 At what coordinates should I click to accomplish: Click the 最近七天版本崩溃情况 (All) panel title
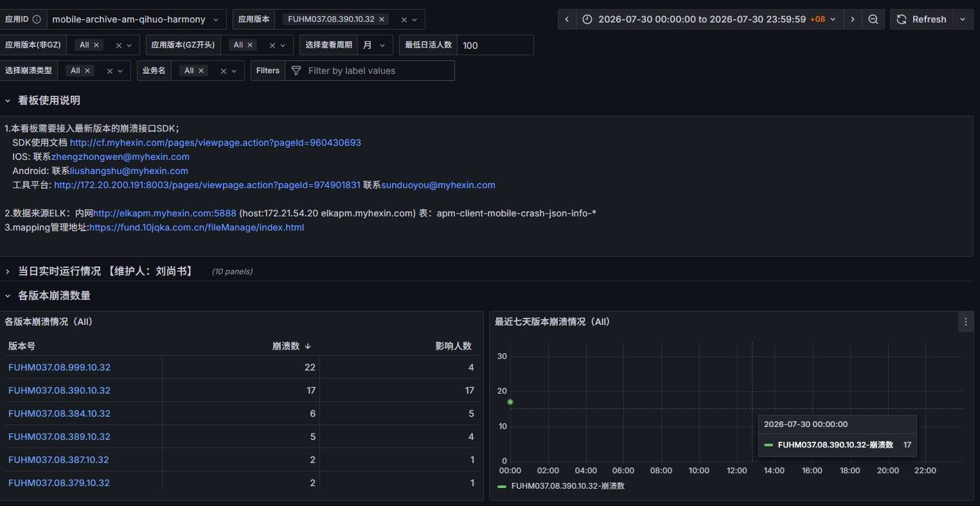(x=552, y=322)
